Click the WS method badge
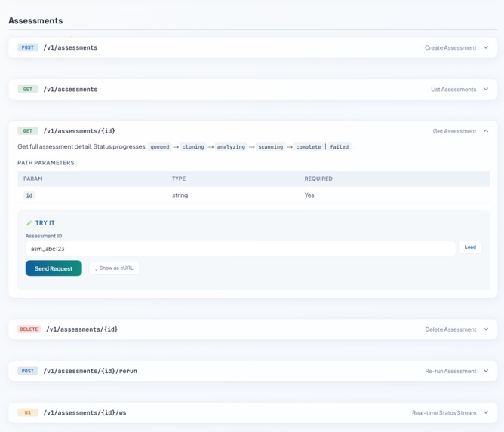Image resolution: width=504 pixels, height=432 pixels. tap(28, 412)
